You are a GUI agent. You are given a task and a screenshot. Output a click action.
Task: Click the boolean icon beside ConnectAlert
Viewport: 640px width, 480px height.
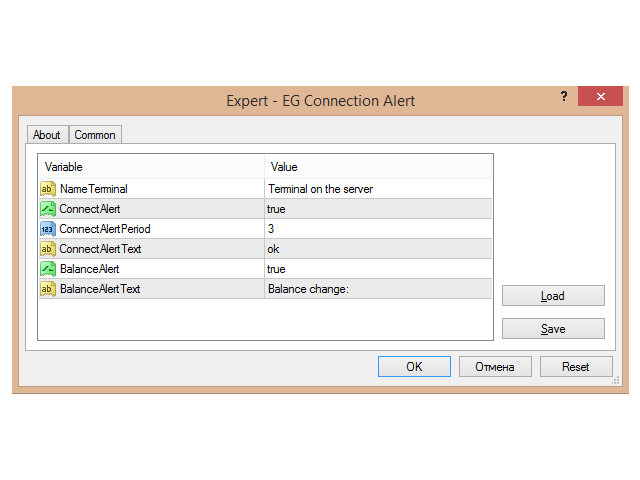48,209
